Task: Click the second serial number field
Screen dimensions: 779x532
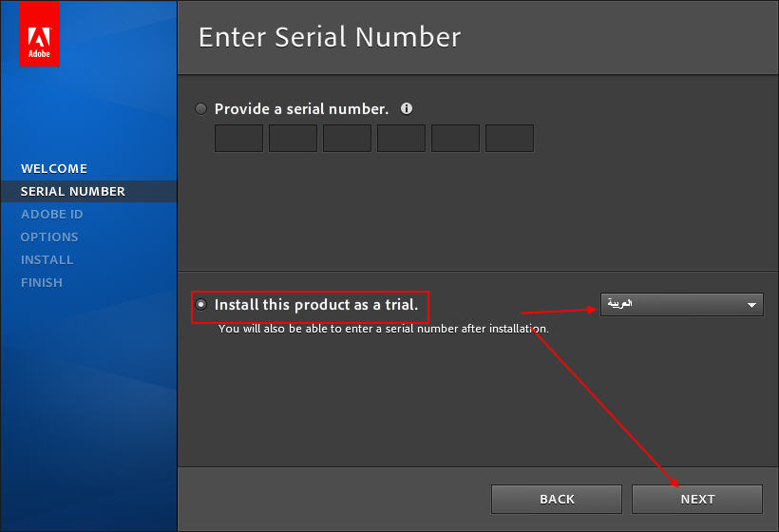Action: 294,138
